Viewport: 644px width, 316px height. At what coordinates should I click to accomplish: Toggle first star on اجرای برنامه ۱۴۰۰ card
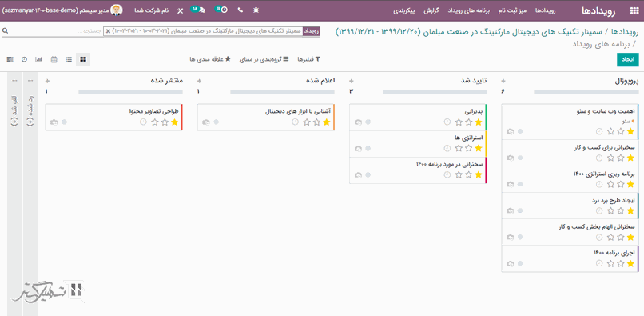[630, 263]
